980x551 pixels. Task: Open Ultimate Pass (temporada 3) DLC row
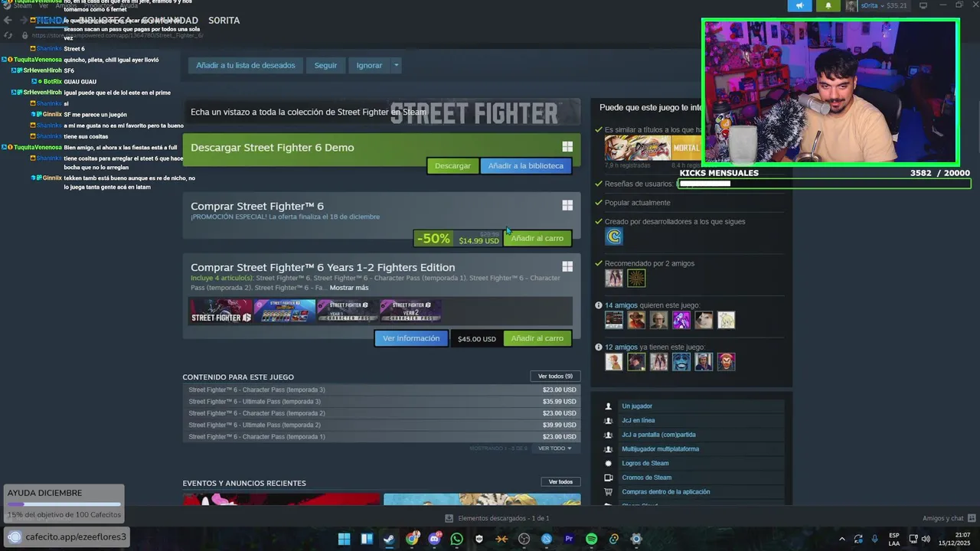pos(382,401)
